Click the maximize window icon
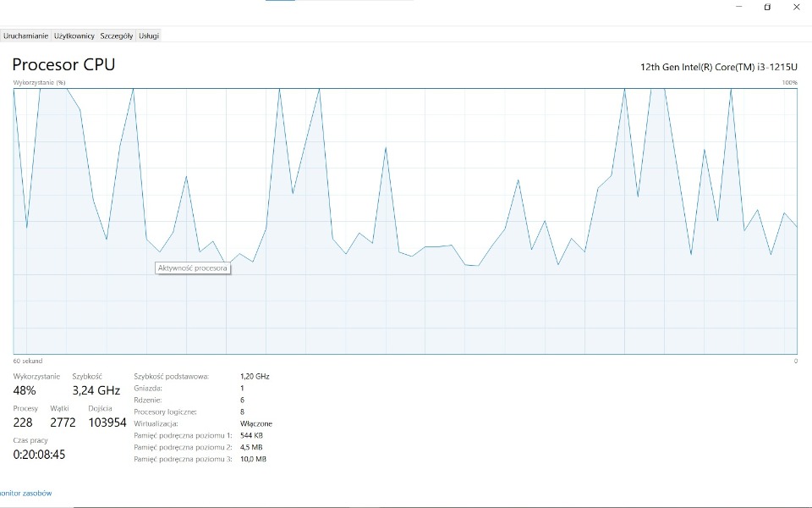812x508 pixels. (x=767, y=7)
